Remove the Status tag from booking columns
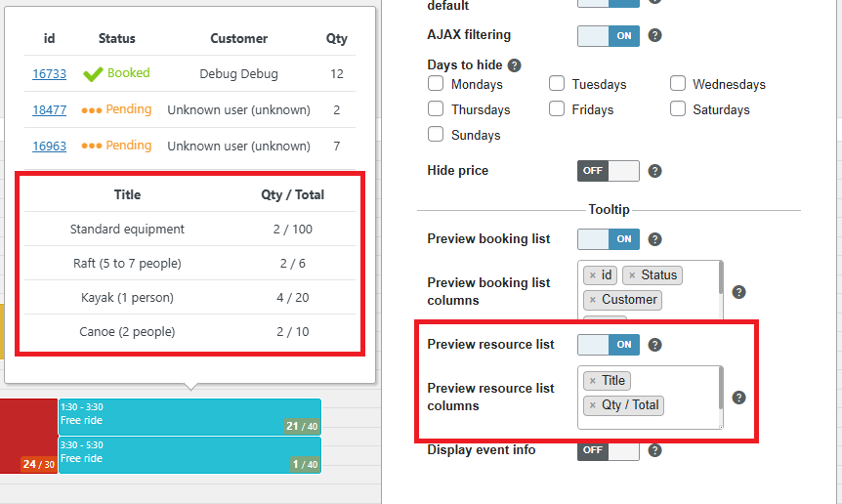This screenshot has height=504, width=842. point(632,275)
